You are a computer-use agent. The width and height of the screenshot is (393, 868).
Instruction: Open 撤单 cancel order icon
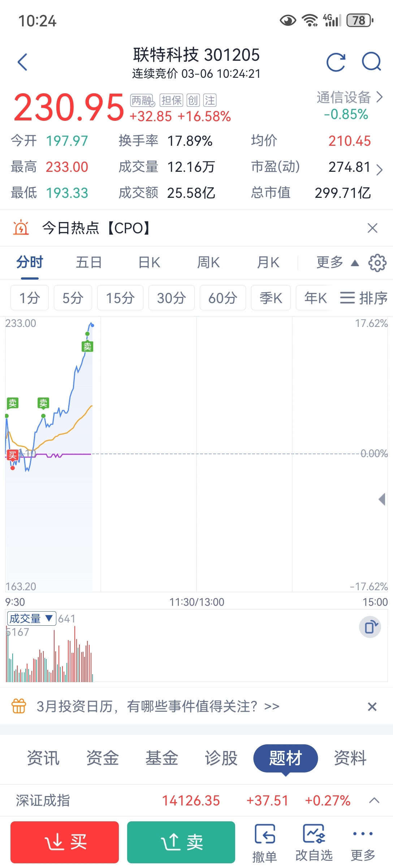pyautogui.click(x=265, y=834)
